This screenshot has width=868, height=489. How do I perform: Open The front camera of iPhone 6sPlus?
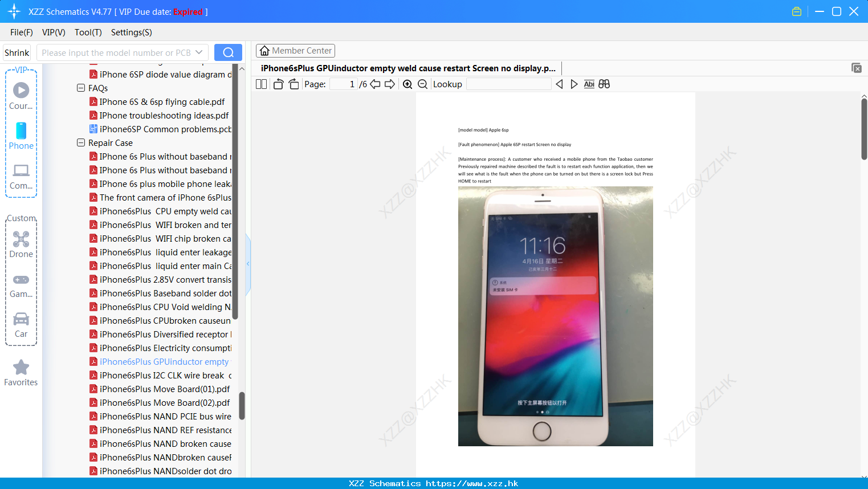tap(160, 198)
